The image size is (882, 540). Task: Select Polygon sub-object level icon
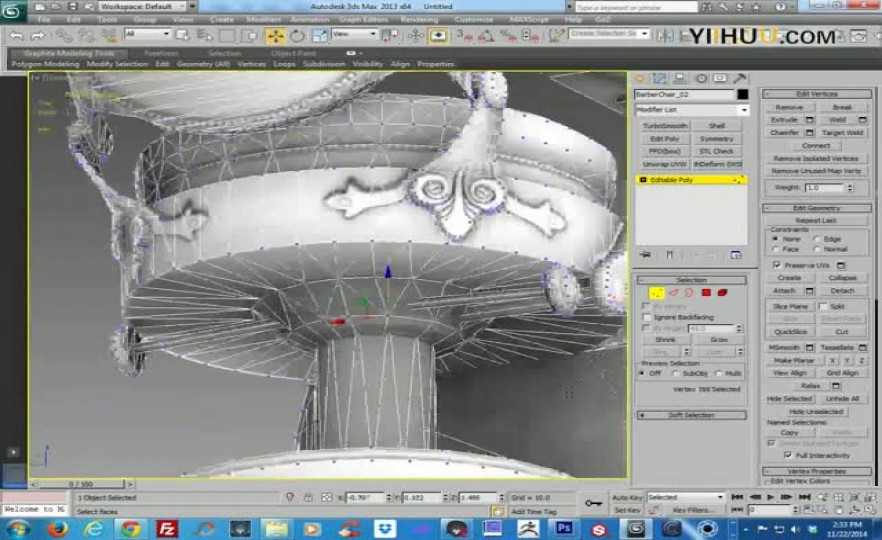(x=706, y=292)
